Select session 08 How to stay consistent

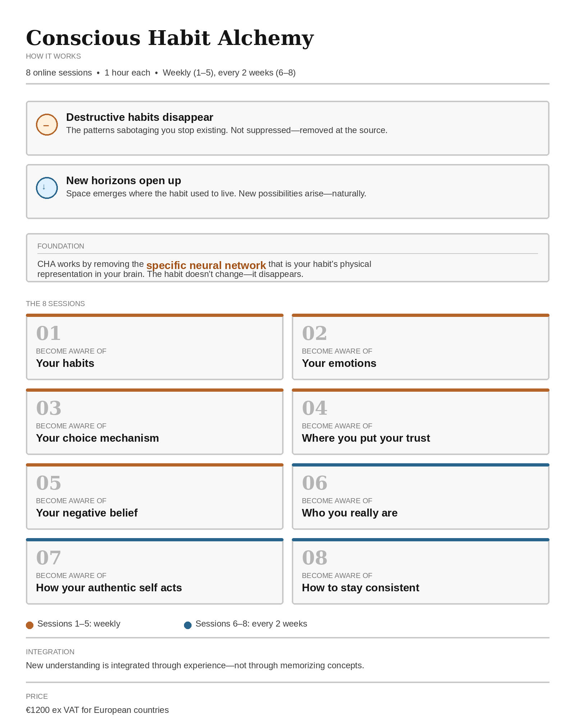420,572
